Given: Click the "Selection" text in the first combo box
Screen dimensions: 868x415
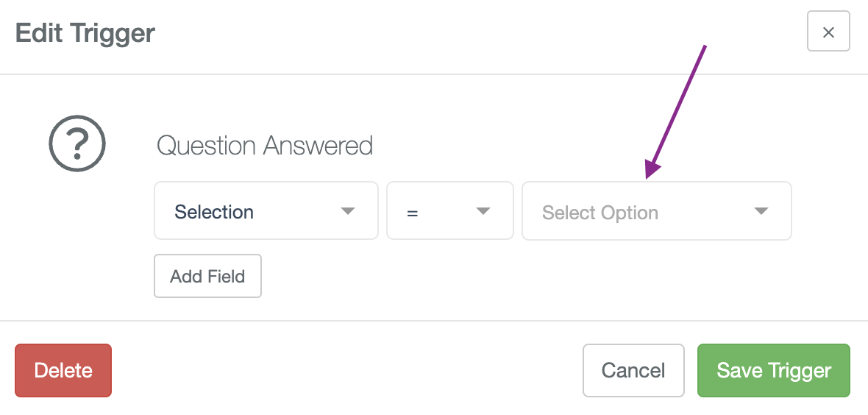Looking at the screenshot, I should tap(213, 212).
